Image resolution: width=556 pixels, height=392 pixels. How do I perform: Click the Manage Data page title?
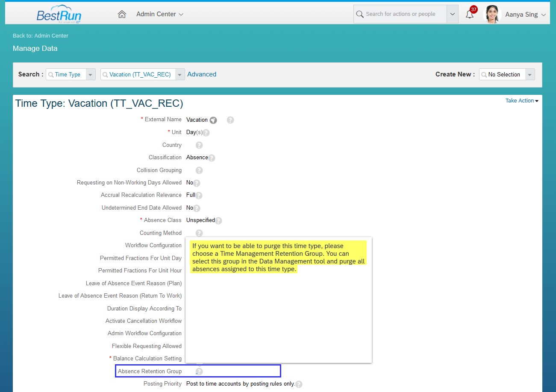tap(35, 48)
